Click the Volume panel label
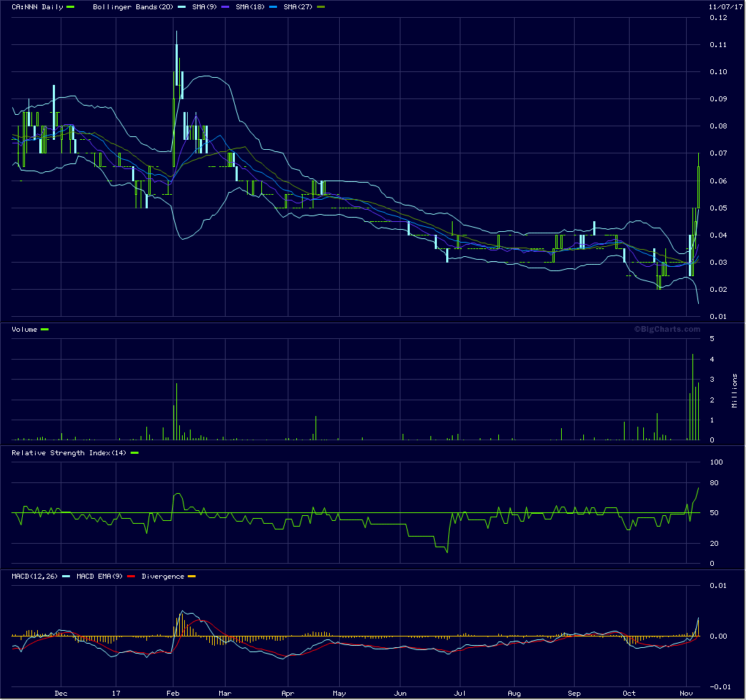This screenshot has height=700, width=746. [24, 329]
